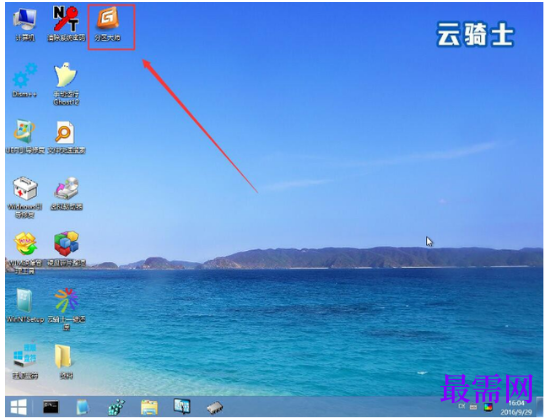Open the blue notepad taskbar icon
Image resolution: width=552 pixels, height=420 pixels.
click(x=83, y=407)
